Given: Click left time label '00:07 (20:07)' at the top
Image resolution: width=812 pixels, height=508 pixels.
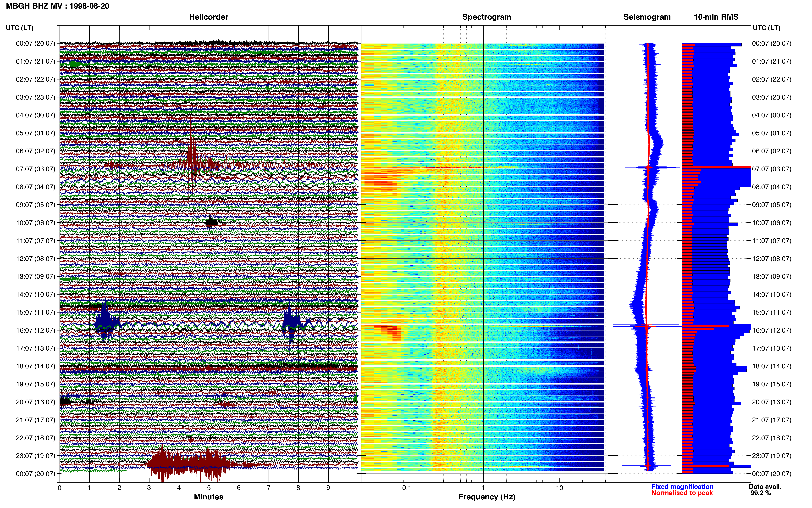Looking at the screenshot, I should [36, 43].
